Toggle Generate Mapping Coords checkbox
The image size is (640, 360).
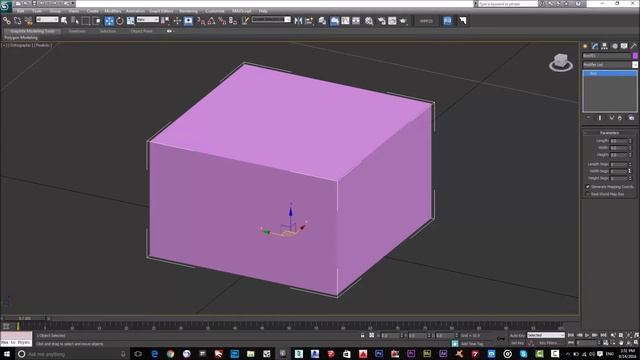pyautogui.click(x=588, y=187)
